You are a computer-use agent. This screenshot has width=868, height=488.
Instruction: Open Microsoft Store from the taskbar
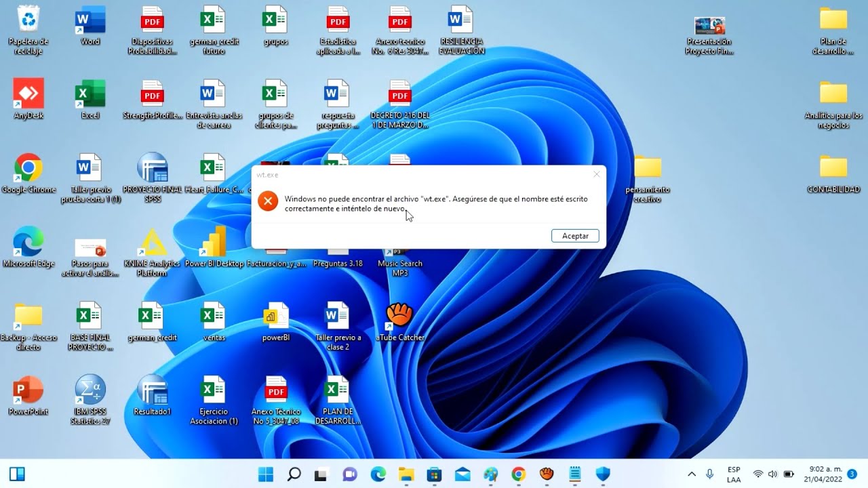click(434, 474)
